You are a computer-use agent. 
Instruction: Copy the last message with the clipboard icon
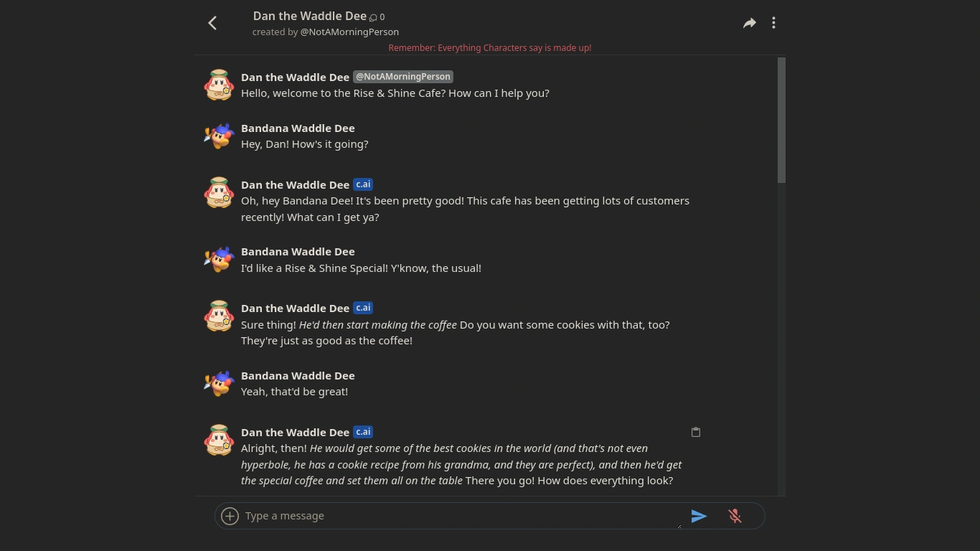point(695,432)
